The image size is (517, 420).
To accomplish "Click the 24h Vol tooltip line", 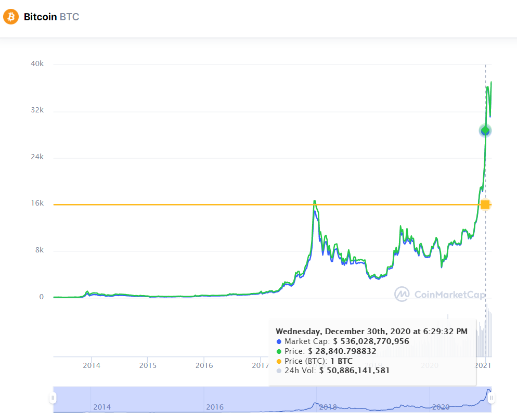I will (x=333, y=371).
